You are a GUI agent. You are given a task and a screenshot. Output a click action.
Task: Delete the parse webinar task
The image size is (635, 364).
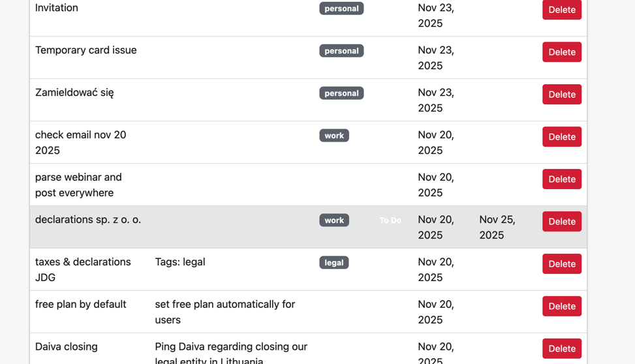561,179
